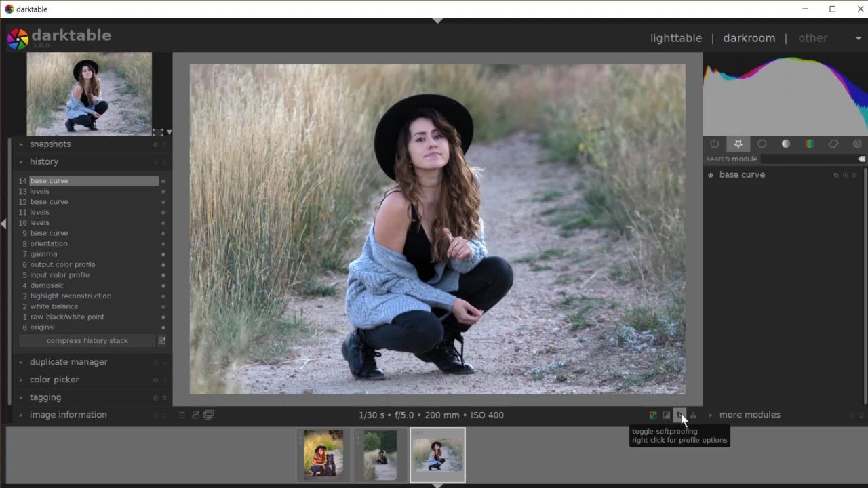Screen dimensions: 868x488
Task: Toggle the gamut check warning icon
Action: click(x=693, y=415)
